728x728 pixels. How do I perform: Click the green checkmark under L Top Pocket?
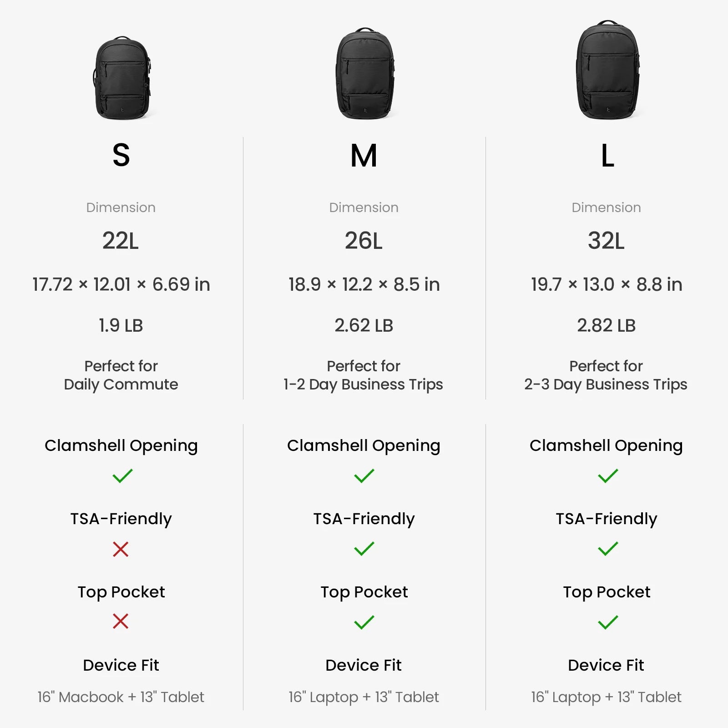tap(608, 622)
